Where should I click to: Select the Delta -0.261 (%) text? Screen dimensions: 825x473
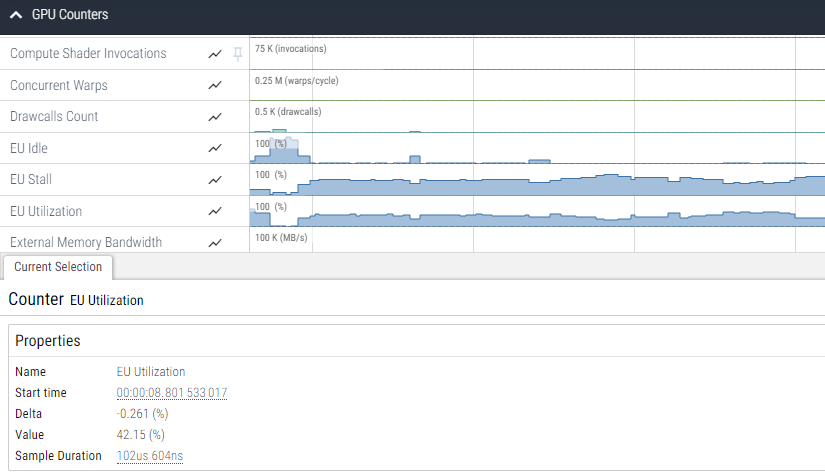142,414
